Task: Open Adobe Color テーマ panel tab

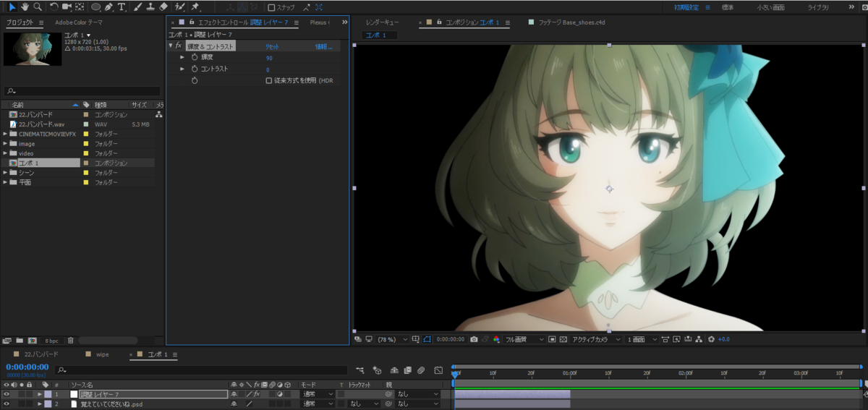Action: pos(79,22)
